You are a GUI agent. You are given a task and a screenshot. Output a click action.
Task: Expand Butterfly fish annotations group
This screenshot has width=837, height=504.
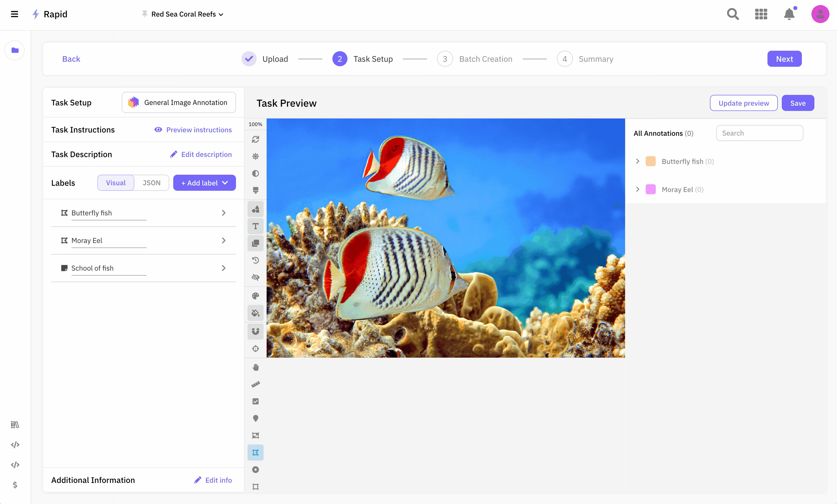(638, 161)
